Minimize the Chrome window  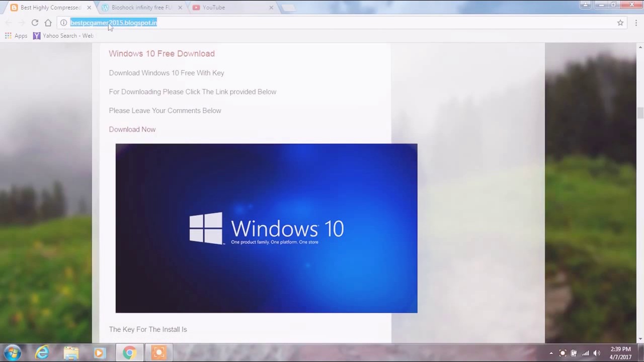click(600, 5)
